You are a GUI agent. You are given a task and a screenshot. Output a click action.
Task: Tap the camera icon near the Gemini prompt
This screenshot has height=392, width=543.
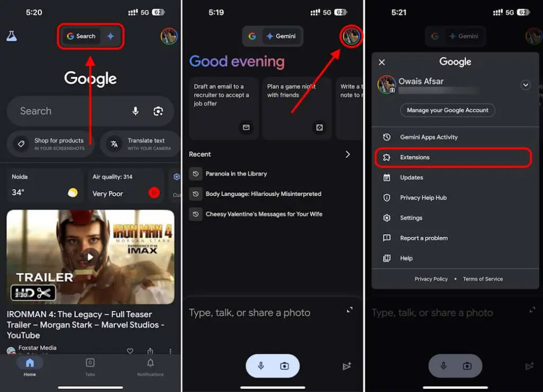click(284, 366)
